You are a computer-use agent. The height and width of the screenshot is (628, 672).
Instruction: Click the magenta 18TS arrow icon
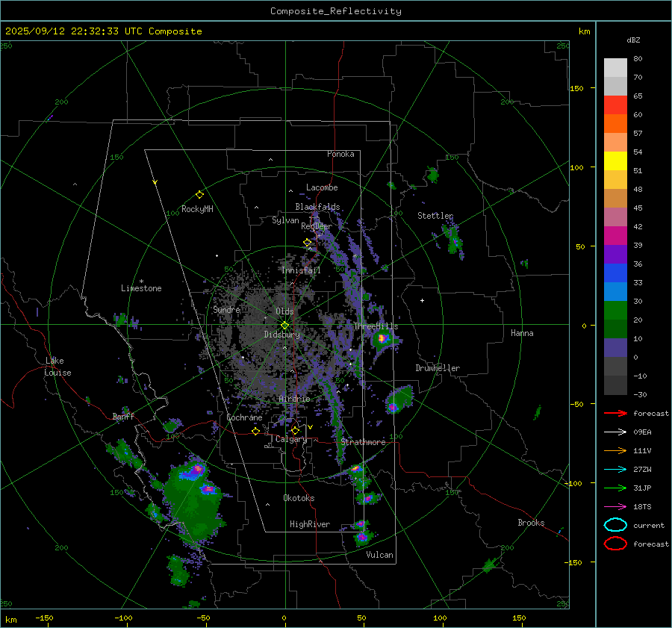pos(615,507)
